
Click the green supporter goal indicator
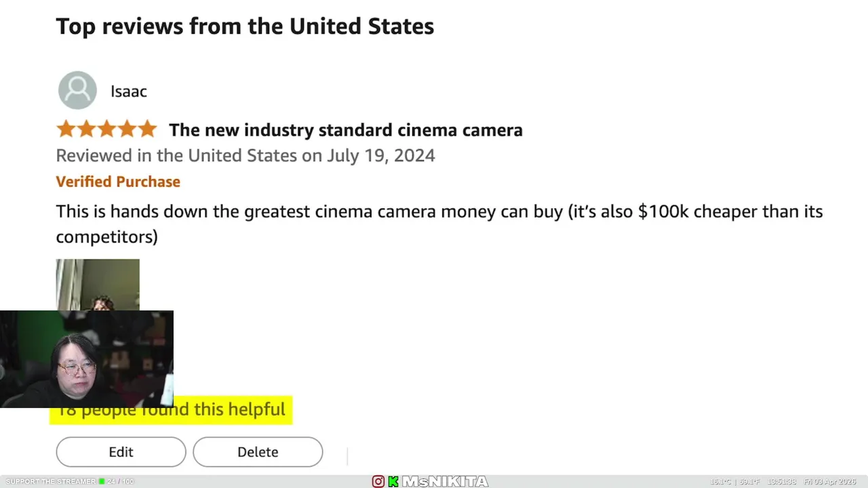102,482
